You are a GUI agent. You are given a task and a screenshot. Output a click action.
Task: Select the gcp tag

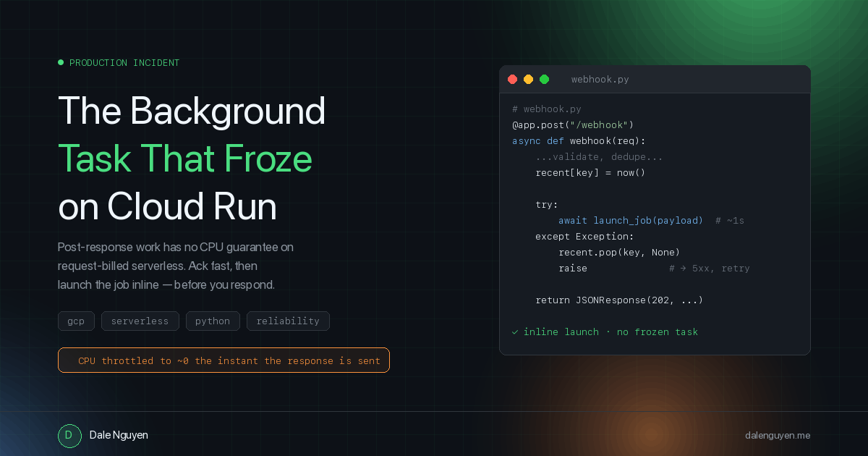pos(76,321)
